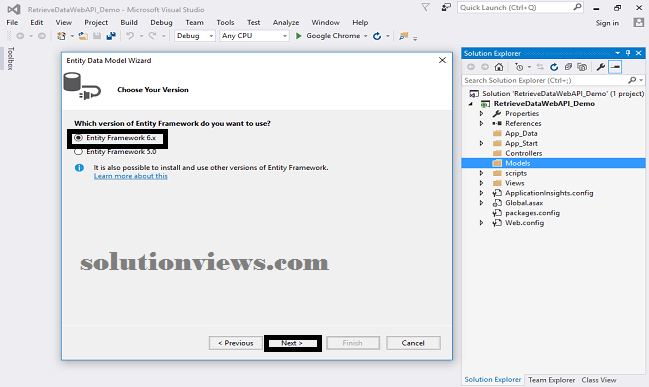Image resolution: width=649 pixels, height=387 pixels.
Task: Click the Refresh icon in Solution Explorer
Action: pyautogui.click(x=554, y=67)
